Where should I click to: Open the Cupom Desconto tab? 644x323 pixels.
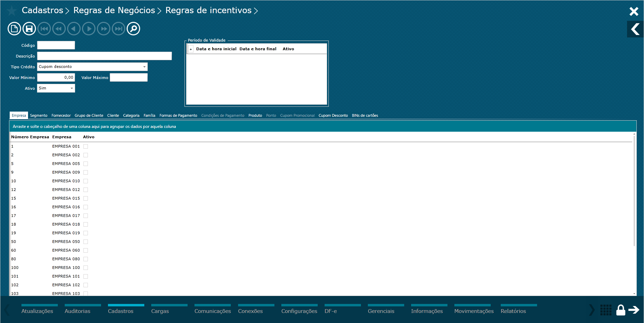click(333, 116)
